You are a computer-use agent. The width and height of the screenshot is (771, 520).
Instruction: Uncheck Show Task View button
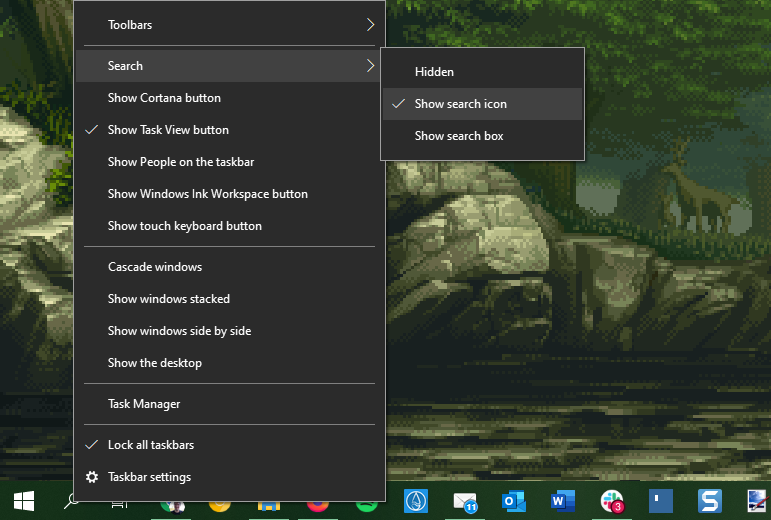tap(168, 130)
